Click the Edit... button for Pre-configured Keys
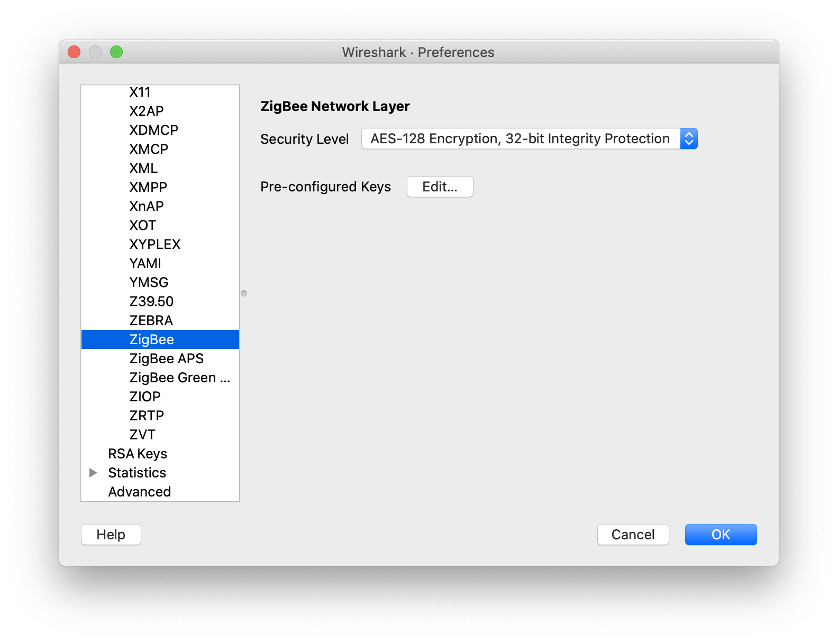Screen dimensions: 838x644 click(440, 187)
